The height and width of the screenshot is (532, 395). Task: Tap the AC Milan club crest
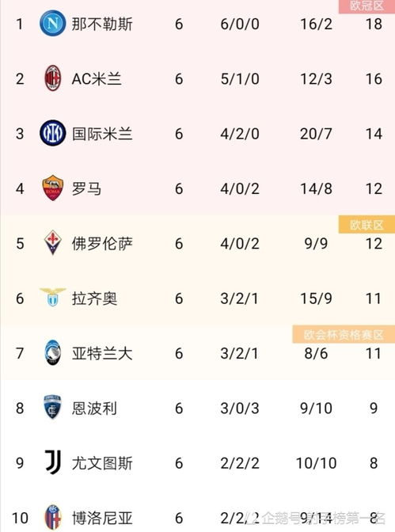point(52,78)
